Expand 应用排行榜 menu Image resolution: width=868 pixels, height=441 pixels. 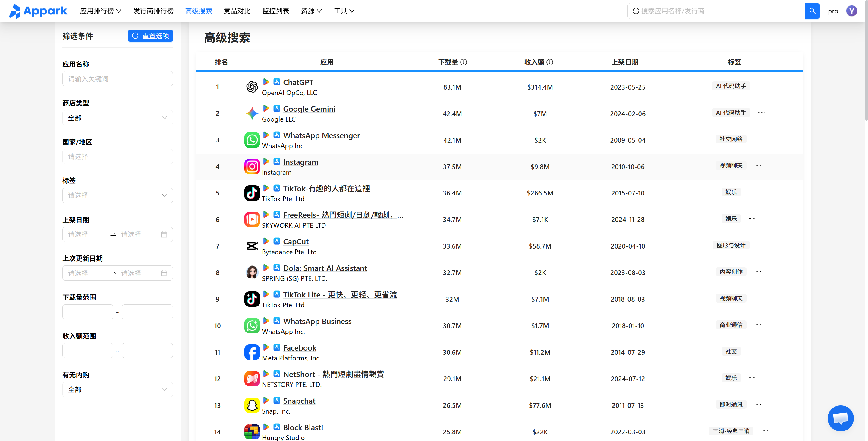100,11
